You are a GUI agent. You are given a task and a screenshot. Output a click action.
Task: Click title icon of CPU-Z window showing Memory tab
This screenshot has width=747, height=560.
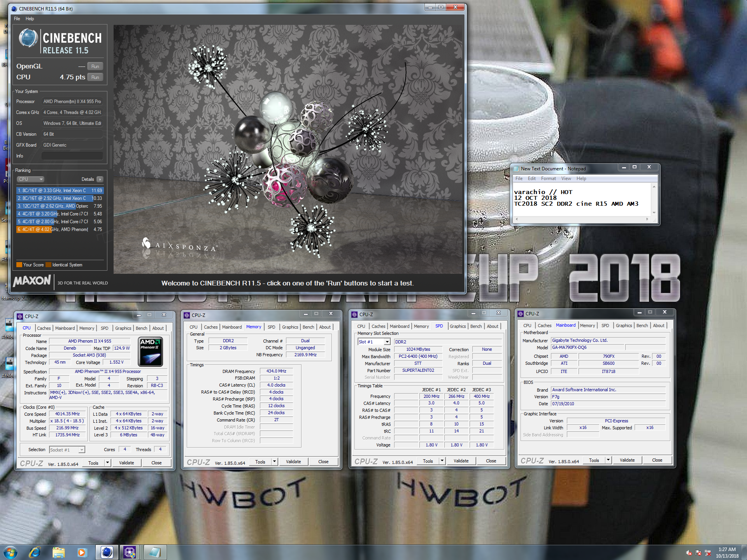187,315
